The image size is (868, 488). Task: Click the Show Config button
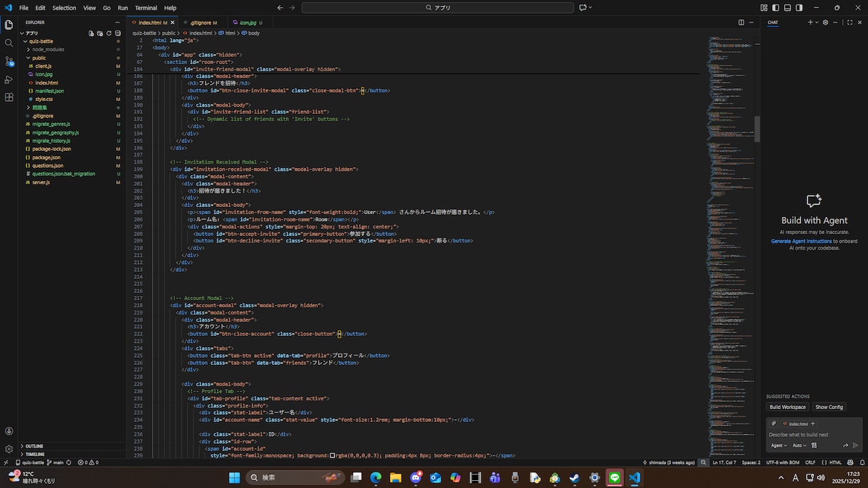point(829,407)
